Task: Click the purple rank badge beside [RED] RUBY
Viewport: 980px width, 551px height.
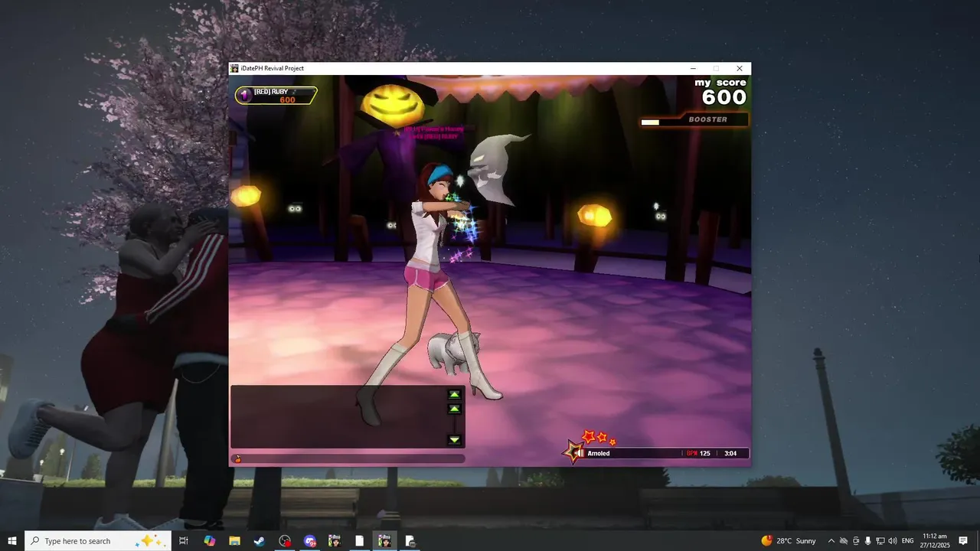Action: point(245,95)
